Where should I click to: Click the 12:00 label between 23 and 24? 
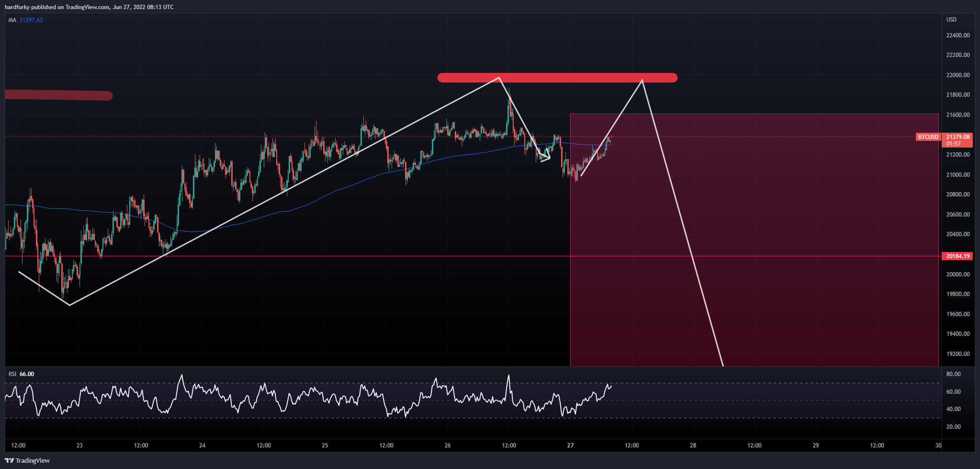141,446
